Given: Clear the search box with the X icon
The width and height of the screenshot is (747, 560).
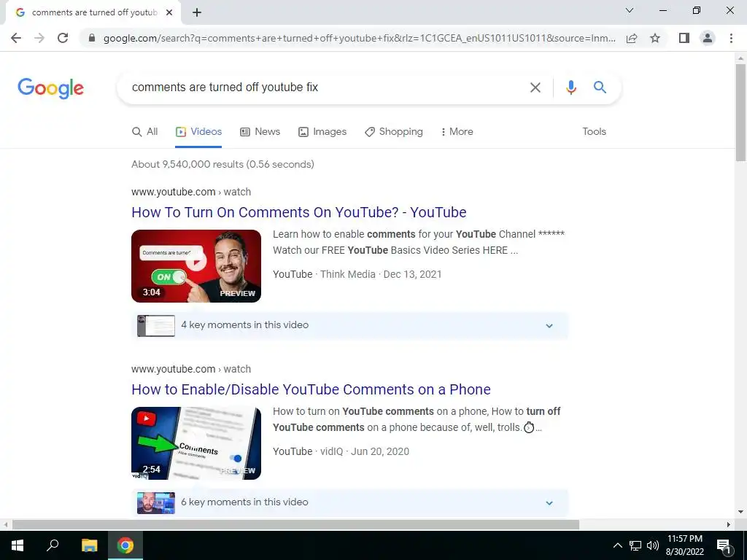Looking at the screenshot, I should pyautogui.click(x=535, y=87).
